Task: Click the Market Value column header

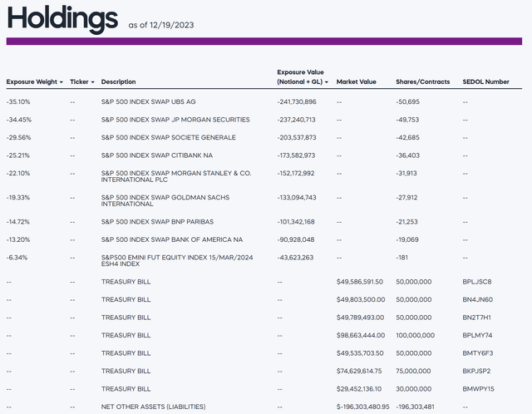Action: pos(357,81)
